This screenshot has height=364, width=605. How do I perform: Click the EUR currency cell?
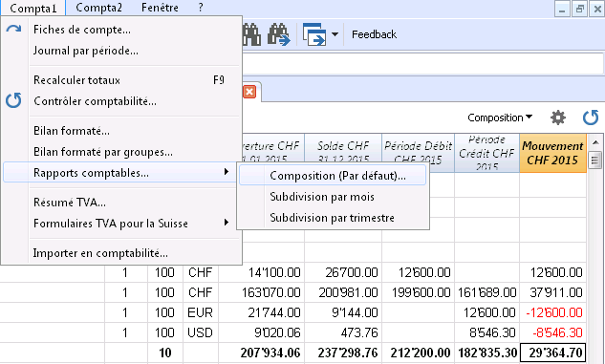click(x=201, y=312)
